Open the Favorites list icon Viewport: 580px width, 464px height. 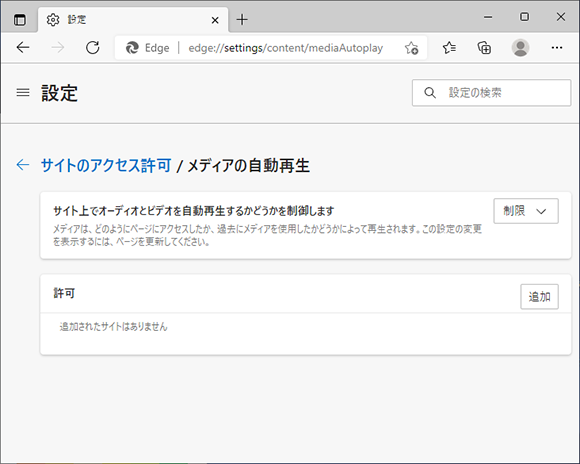449,47
